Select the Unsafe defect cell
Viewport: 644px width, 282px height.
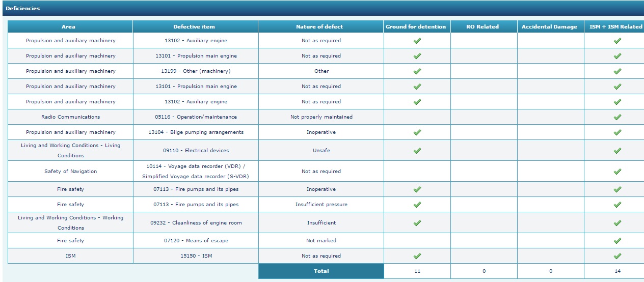coord(321,151)
